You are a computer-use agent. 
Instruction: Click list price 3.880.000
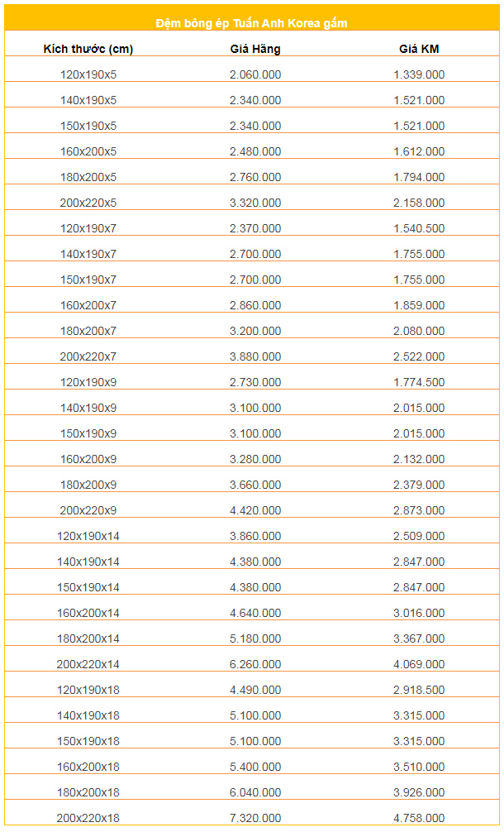click(255, 356)
